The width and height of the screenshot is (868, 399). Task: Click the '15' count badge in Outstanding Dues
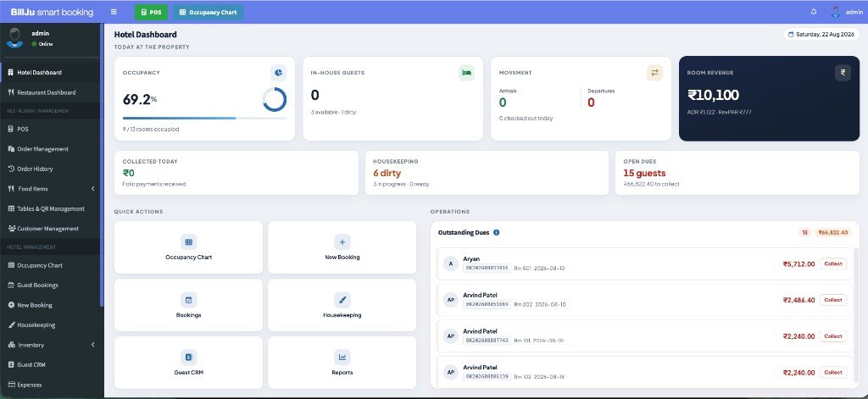(805, 232)
